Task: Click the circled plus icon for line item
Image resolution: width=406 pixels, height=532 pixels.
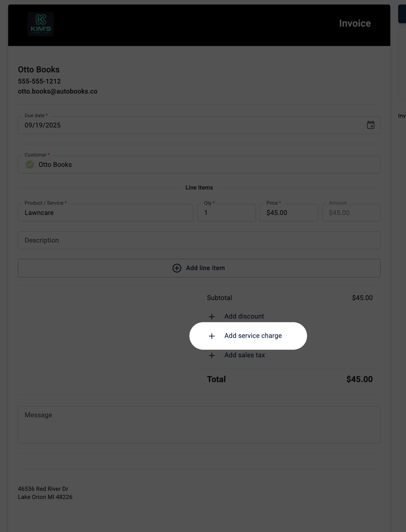Action: pyautogui.click(x=177, y=268)
